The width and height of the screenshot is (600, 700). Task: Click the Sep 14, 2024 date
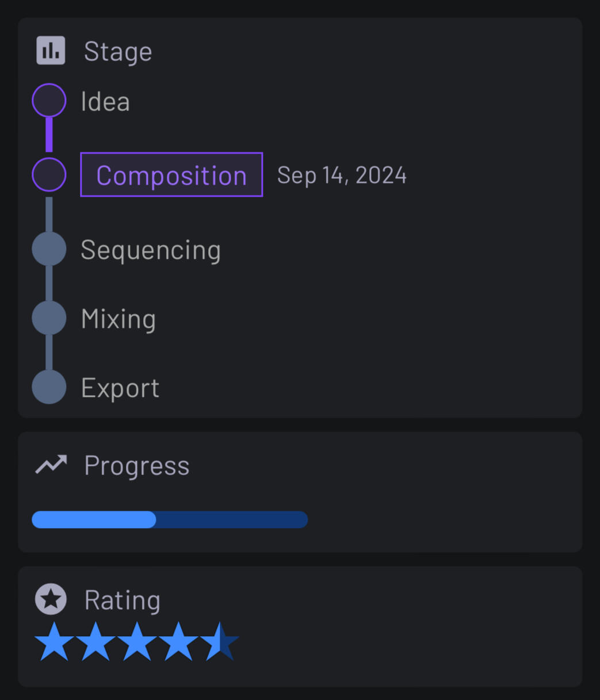tap(342, 175)
